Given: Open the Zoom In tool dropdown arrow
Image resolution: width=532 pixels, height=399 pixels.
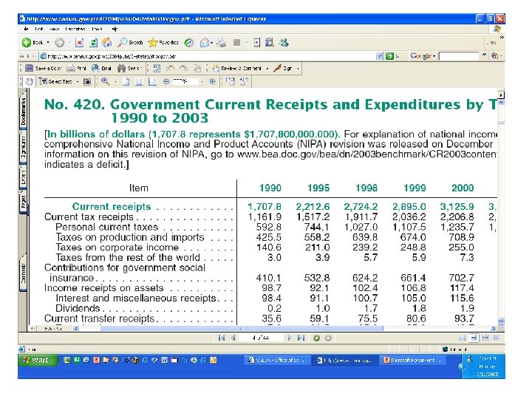Looking at the screenshot, I should point(115,81).
